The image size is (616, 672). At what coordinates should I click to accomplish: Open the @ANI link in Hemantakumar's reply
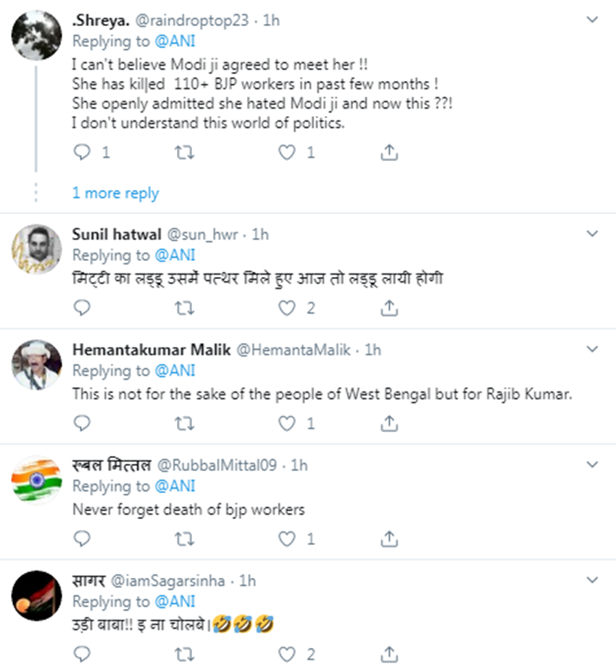[175, 370]
